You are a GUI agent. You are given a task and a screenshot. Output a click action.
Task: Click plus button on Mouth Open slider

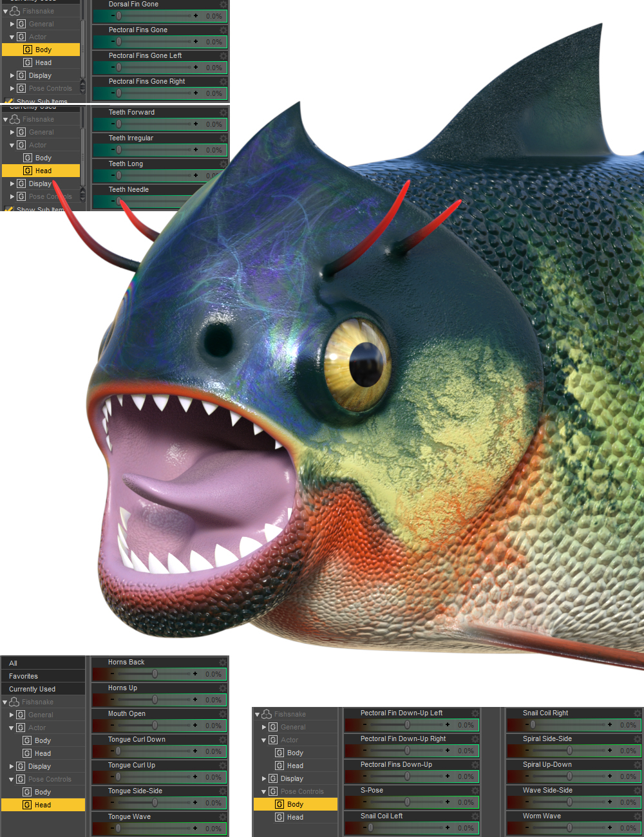tap(195, 725)
